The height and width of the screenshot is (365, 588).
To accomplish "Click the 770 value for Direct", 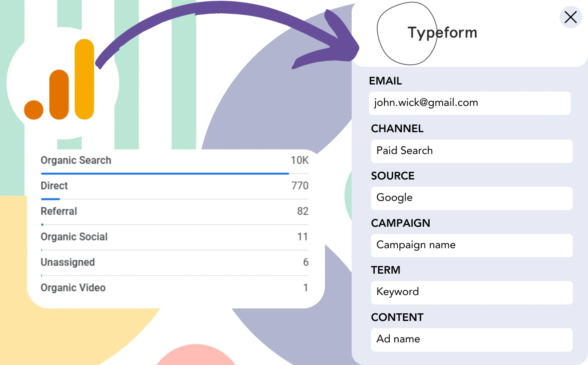I will [x=300, y=186].
